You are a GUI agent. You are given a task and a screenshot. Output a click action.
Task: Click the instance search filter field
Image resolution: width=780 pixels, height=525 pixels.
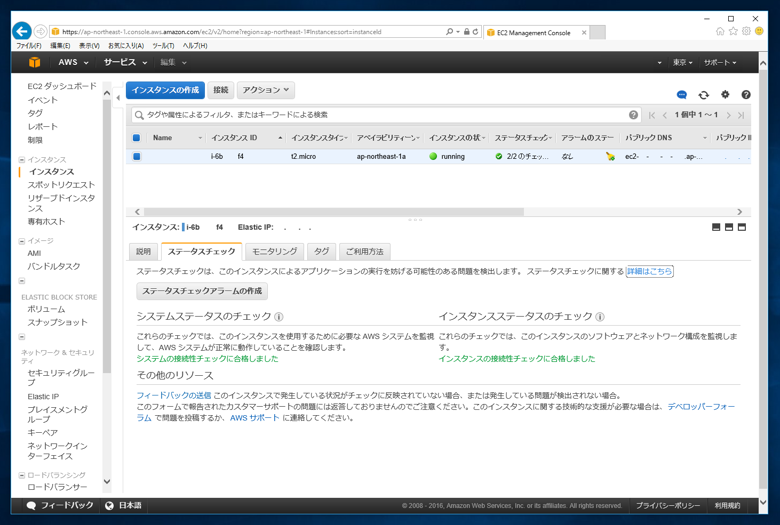[x=386, y=115]
